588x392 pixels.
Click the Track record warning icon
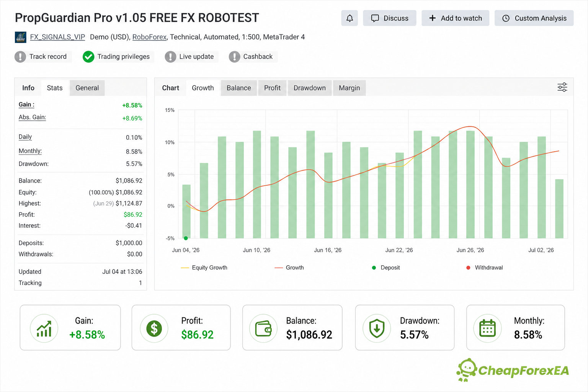click(20, 57)
